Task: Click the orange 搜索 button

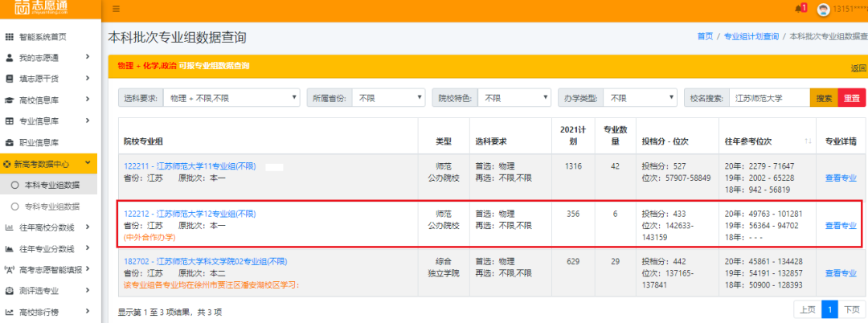Action: click(824, 98)
